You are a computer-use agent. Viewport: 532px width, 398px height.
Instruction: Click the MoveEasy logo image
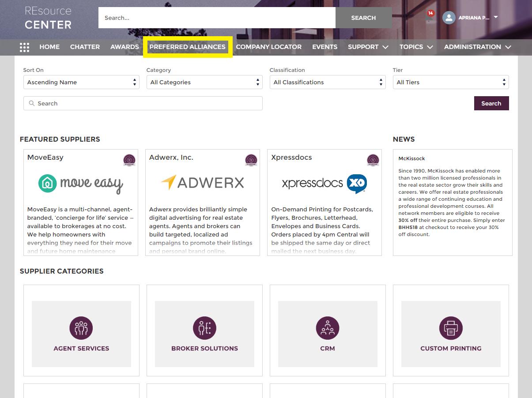(x=81, y=184)
